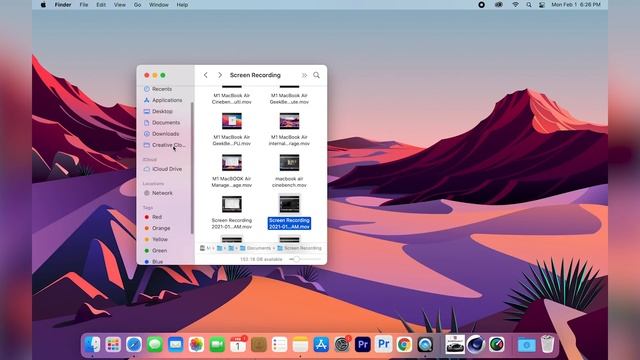Image resolution: width=640 pixels, height=360 pixels.
Task: Select Network under Locations
Action: tap(158, 193)
